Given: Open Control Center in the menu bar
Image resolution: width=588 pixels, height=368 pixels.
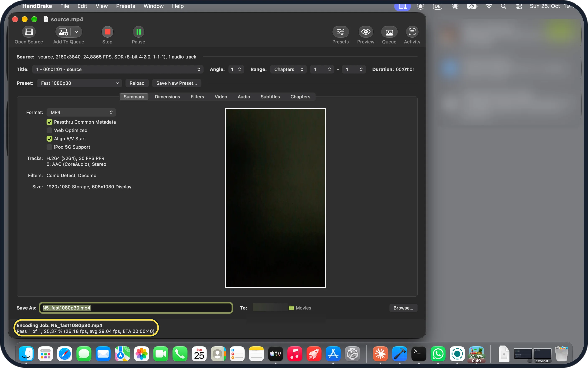Looking at the screenshot, I should click(519, 6).
